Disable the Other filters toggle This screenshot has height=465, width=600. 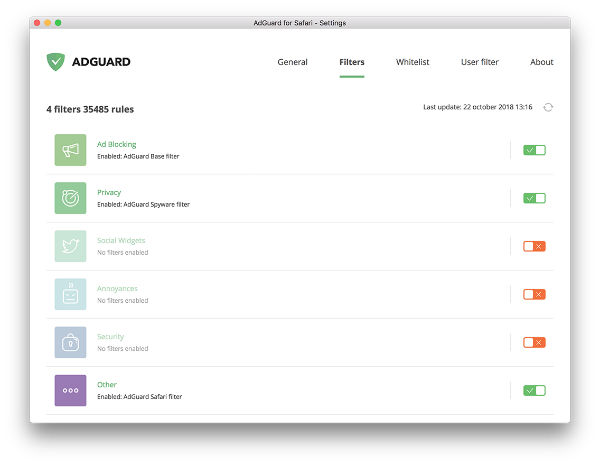tap(534, 390)
